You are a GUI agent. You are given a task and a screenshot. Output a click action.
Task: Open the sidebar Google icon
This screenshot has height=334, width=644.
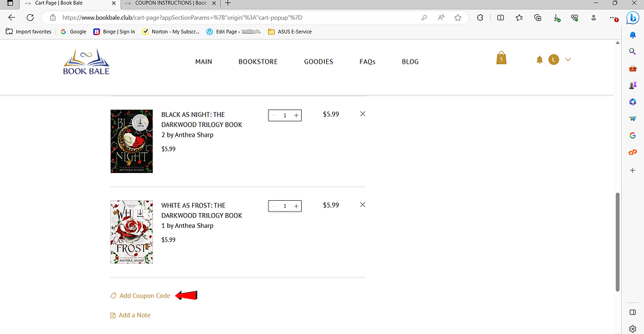632,135
